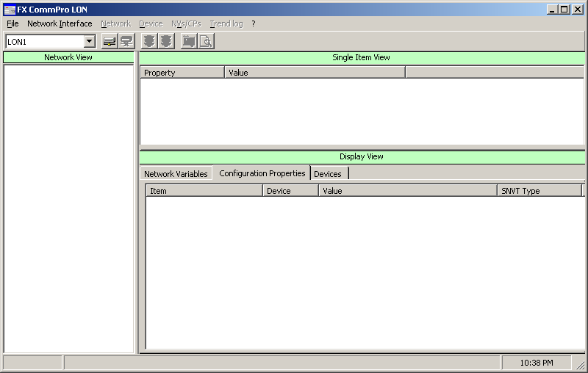Open the ? help menu
Image resolution: width=588 pixels, height=373 pixels.
[254, 23]
